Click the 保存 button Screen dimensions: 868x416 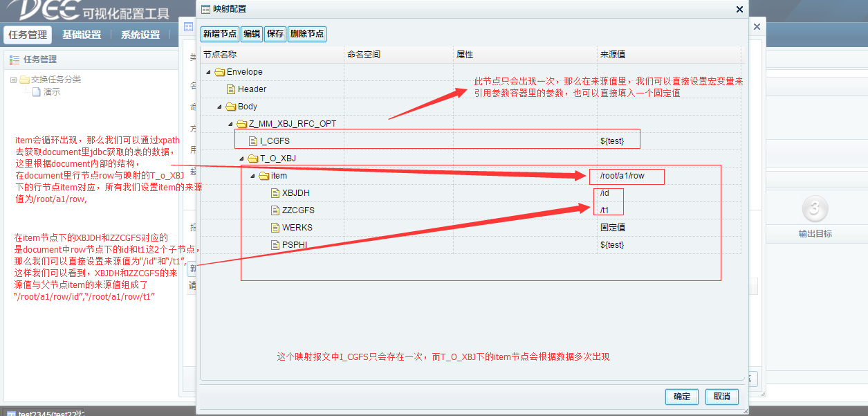(x=275, y=34)
